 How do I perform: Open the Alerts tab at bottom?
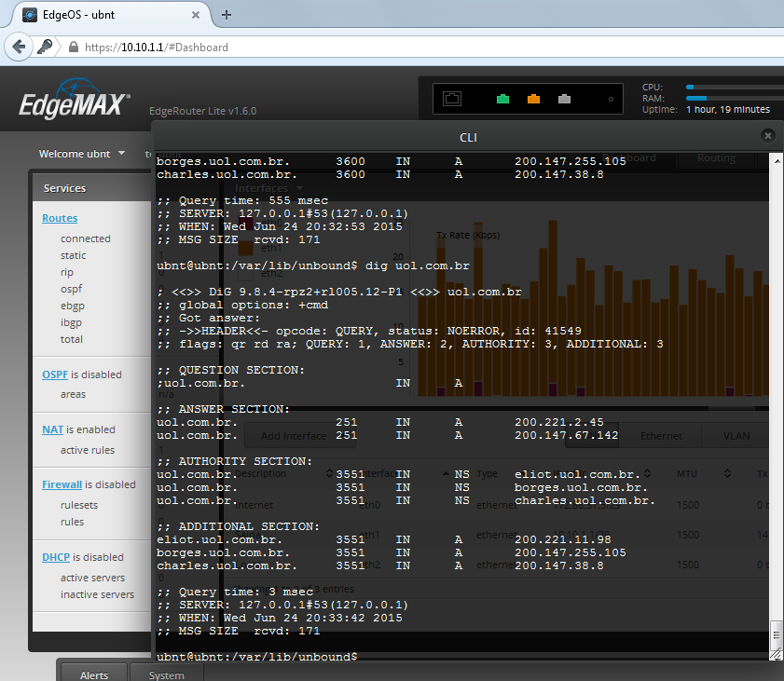point(93,674)
